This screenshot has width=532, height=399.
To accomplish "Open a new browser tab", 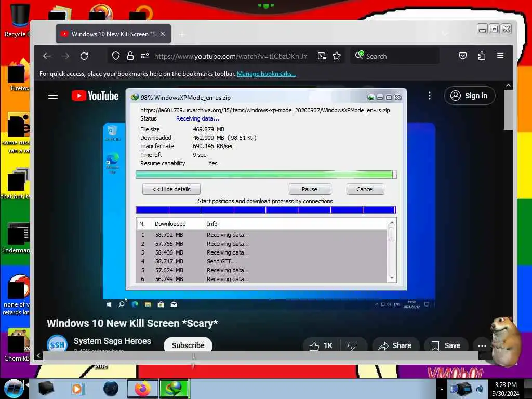I will point(182,34).
